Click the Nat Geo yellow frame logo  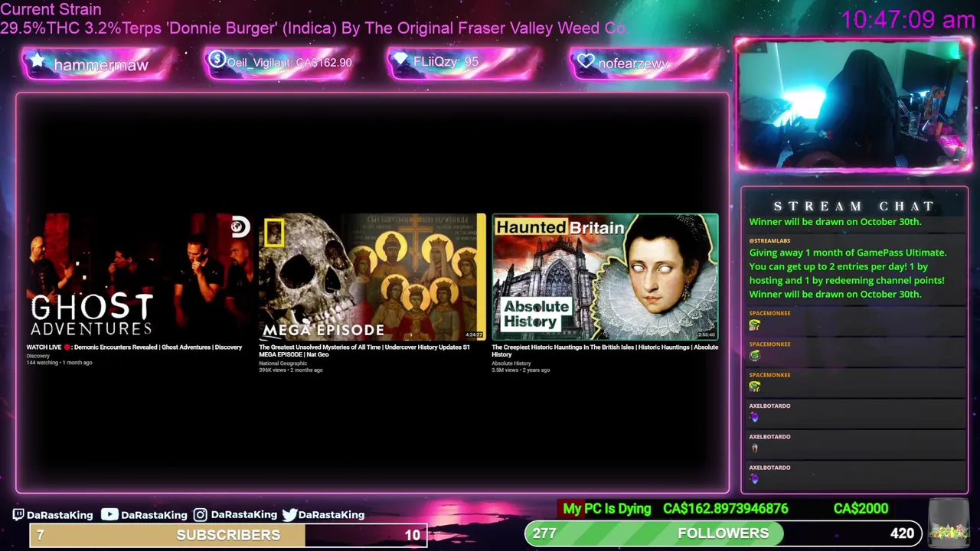pyautogui.click(x=274, y=233)
